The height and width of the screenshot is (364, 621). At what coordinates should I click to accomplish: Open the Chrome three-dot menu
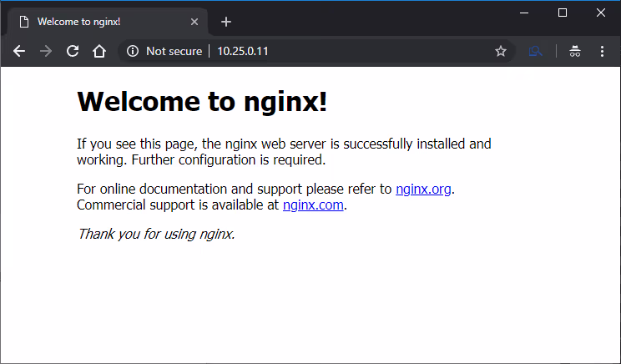(602, 51)
